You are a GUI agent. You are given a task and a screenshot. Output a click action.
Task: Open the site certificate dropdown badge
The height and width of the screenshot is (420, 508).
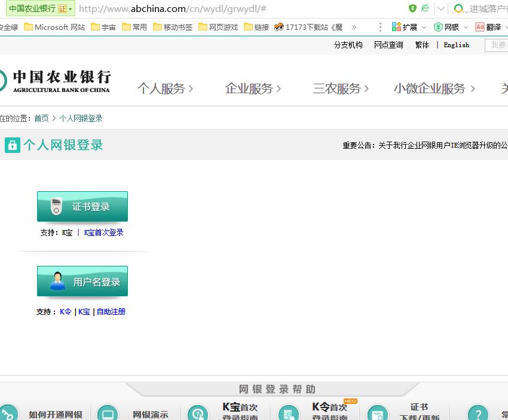41,8
